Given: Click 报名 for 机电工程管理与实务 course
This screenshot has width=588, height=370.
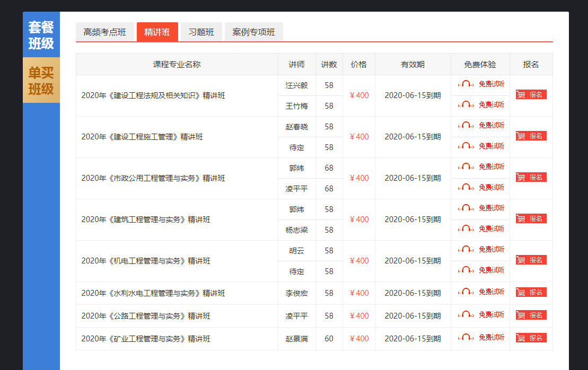Looking at the screenshot, I should (531, 260).
